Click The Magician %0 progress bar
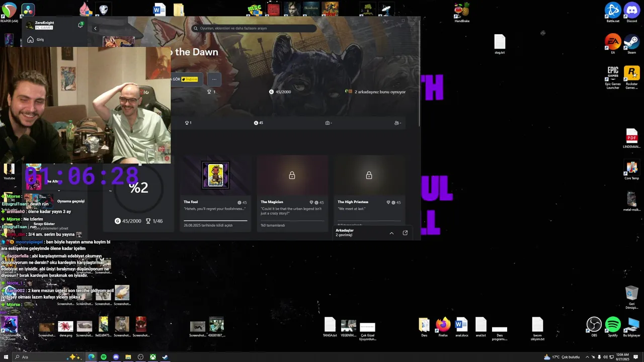The height and width of the screenshot is (362, 644). (x=292, y=220)
